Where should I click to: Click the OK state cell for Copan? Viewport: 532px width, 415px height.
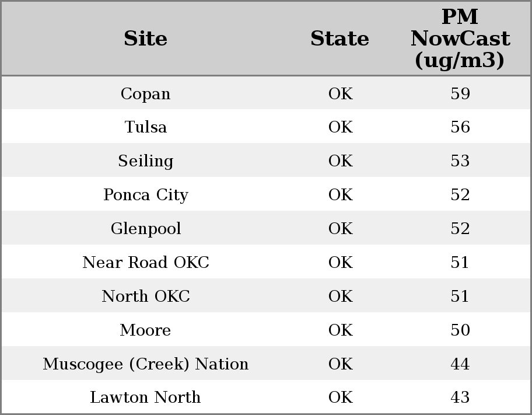tap(340, 94)
